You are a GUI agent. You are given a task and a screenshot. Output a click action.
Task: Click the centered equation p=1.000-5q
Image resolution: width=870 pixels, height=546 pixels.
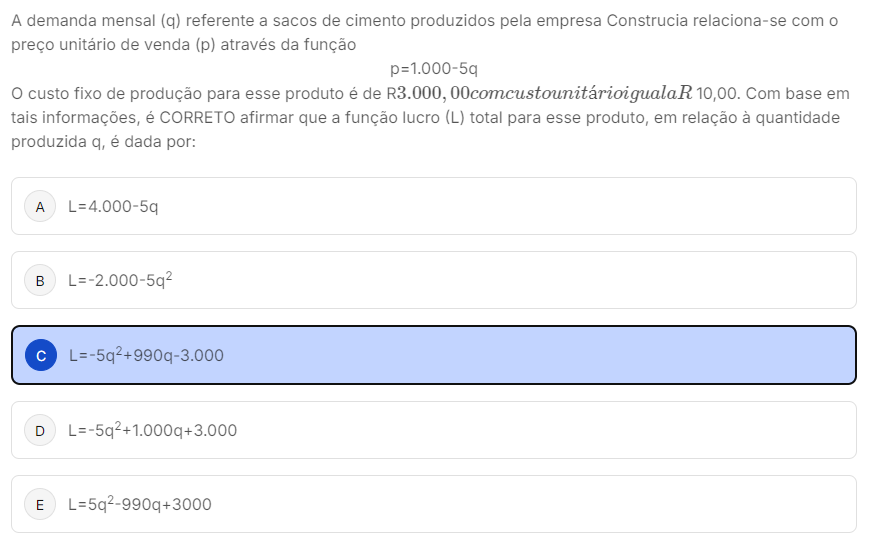[434, 69]
